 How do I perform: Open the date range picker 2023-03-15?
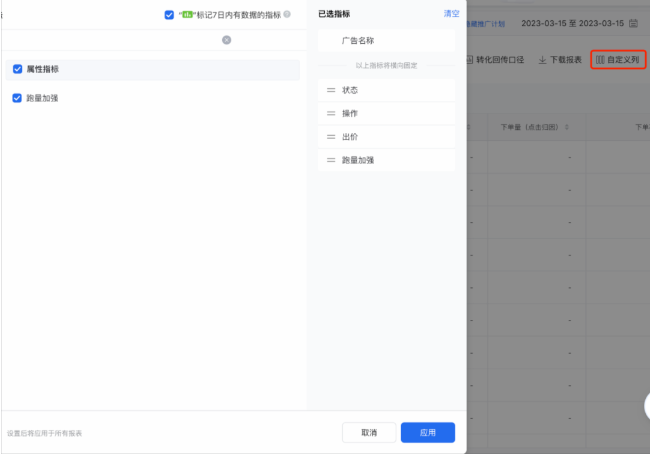tap(572, 24)
